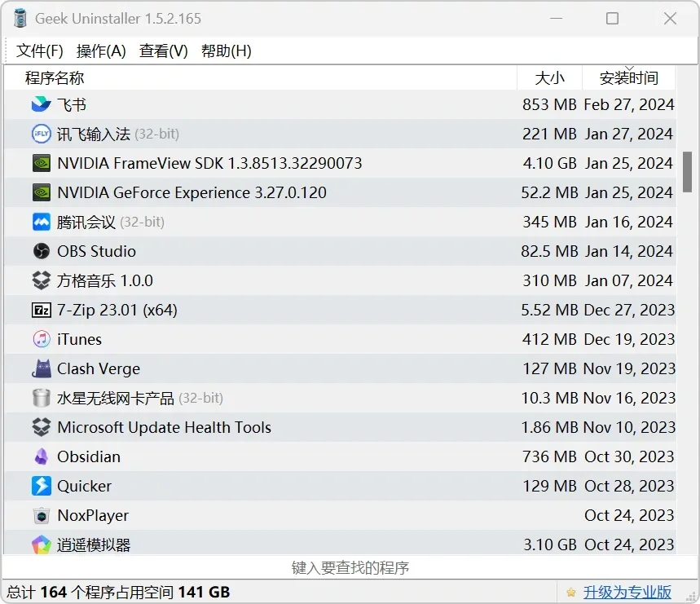Select the 7-Zip 23.01 (x64) name
Screen dimensions: 700x604
tap(117, 310)
